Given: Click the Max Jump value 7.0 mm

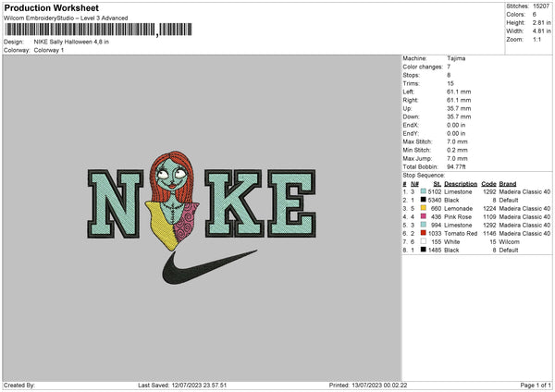Looking at the screenshot, I should (x=457, y=158).
